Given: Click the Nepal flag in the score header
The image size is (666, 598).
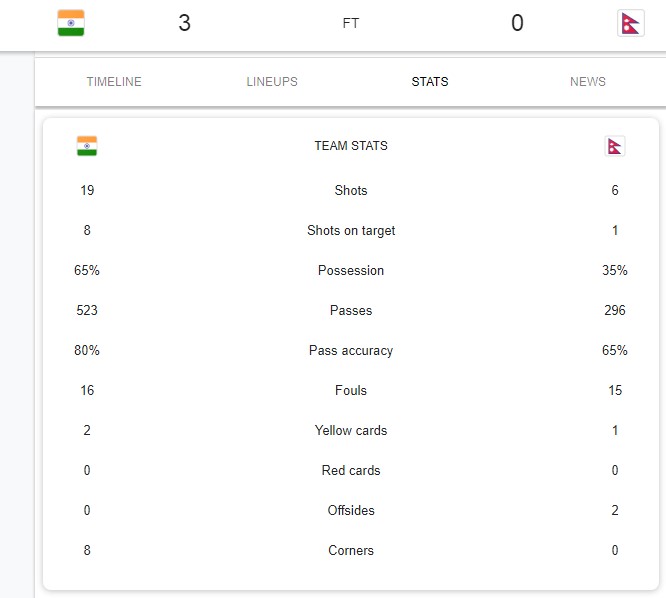Looking at the screenshot, I should tap(631, 23).
